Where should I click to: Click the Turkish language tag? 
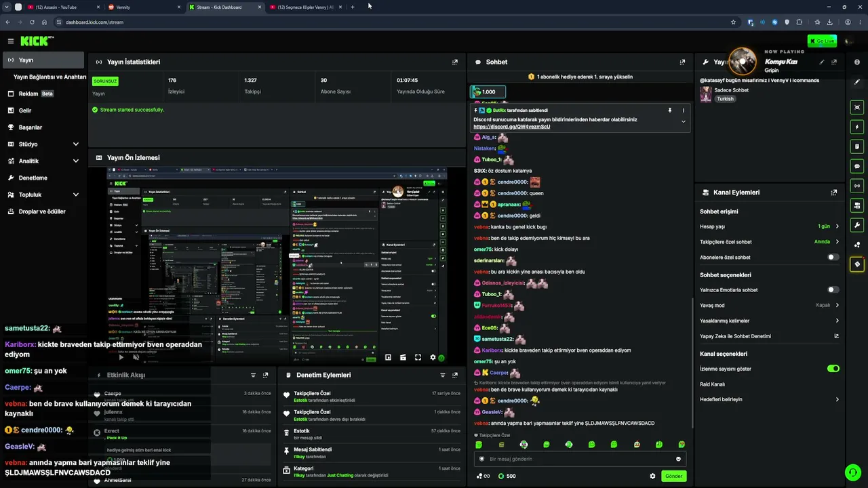pos(725,99)
